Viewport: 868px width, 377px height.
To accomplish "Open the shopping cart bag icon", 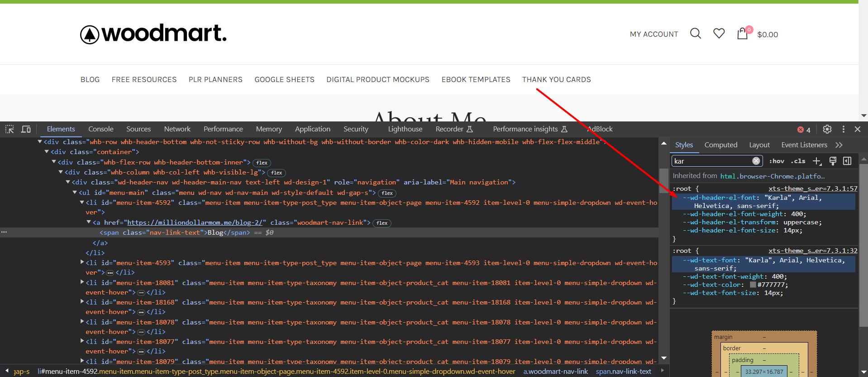I will [x=742, y=34].
